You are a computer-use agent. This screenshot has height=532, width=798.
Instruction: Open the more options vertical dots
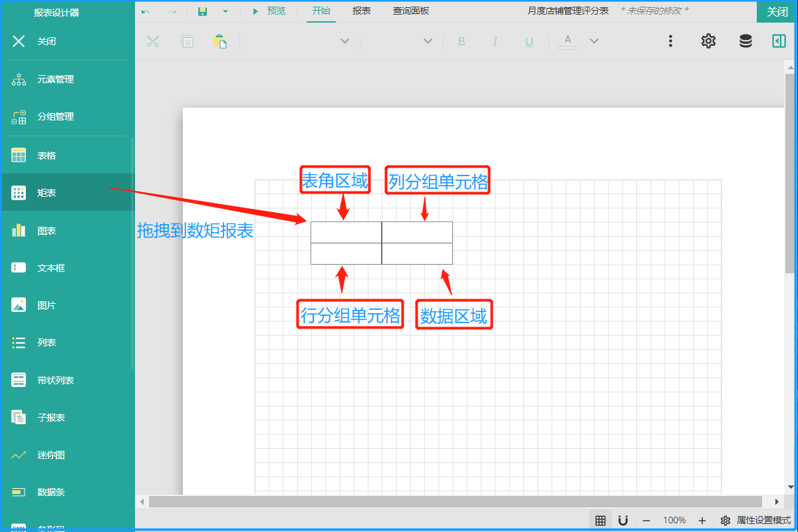tap(670, 41)
